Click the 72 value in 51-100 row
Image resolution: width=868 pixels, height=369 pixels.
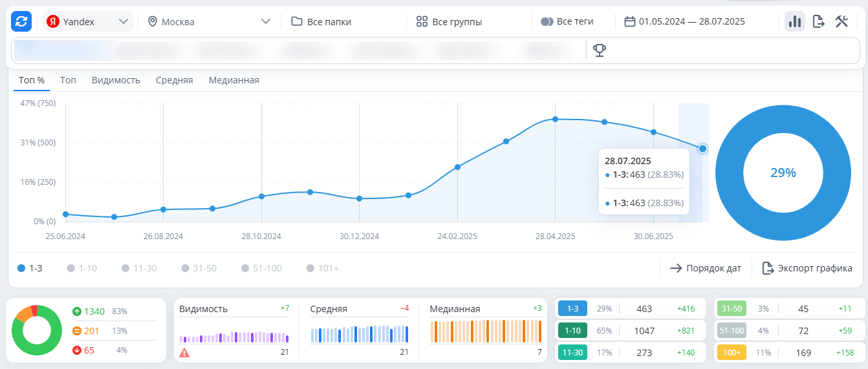click(803, 331)
